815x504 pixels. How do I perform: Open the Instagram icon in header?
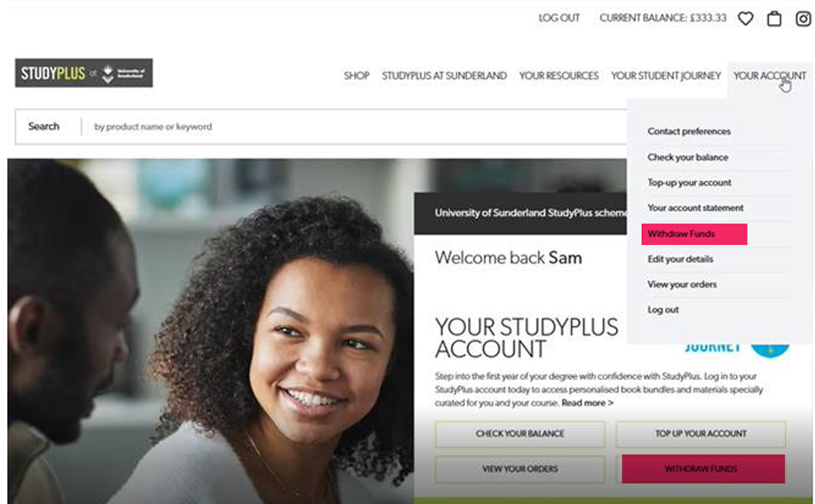tap(803, 19)
